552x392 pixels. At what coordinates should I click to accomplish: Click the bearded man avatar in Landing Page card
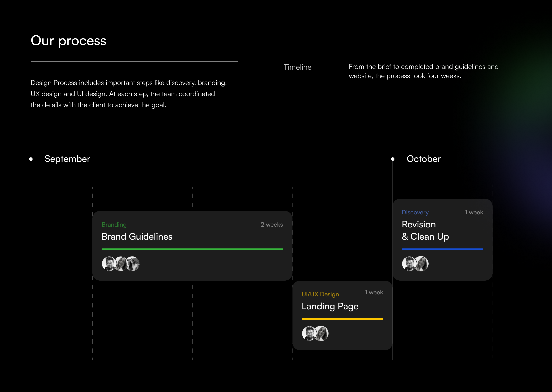309,333
